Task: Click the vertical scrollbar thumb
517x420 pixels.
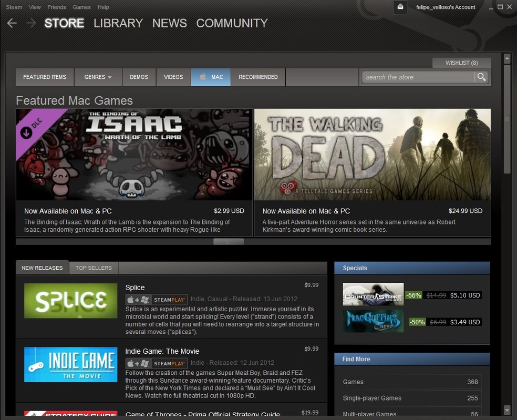Action: click(507, 119)
